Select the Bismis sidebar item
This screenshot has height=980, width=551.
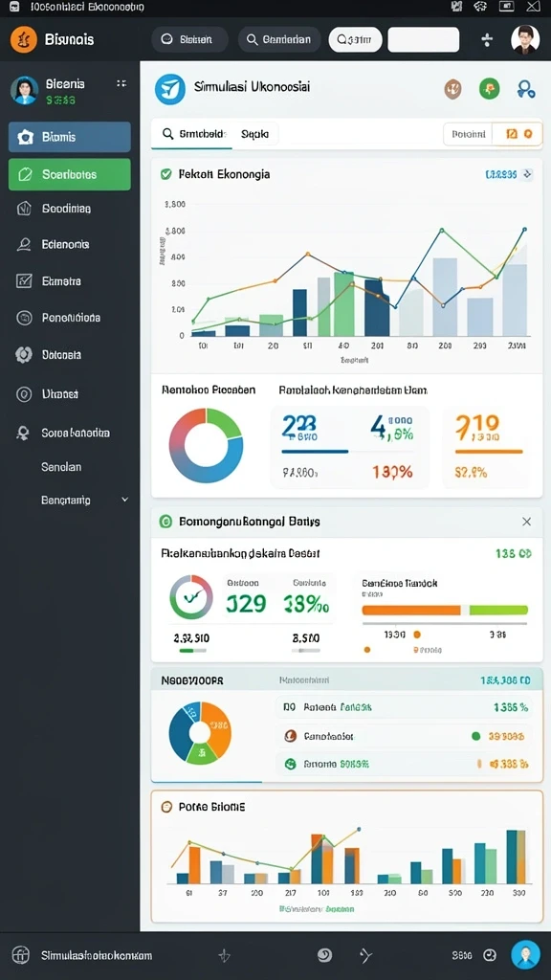pyautogui.click(x=69, y=137)
